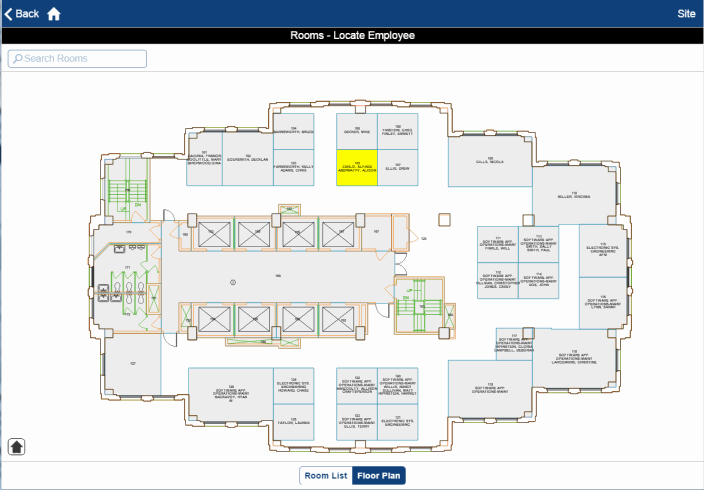The image size is (704, 490).
Task: Click the Rooms - Locate Employee title bar
Action: 352,36
